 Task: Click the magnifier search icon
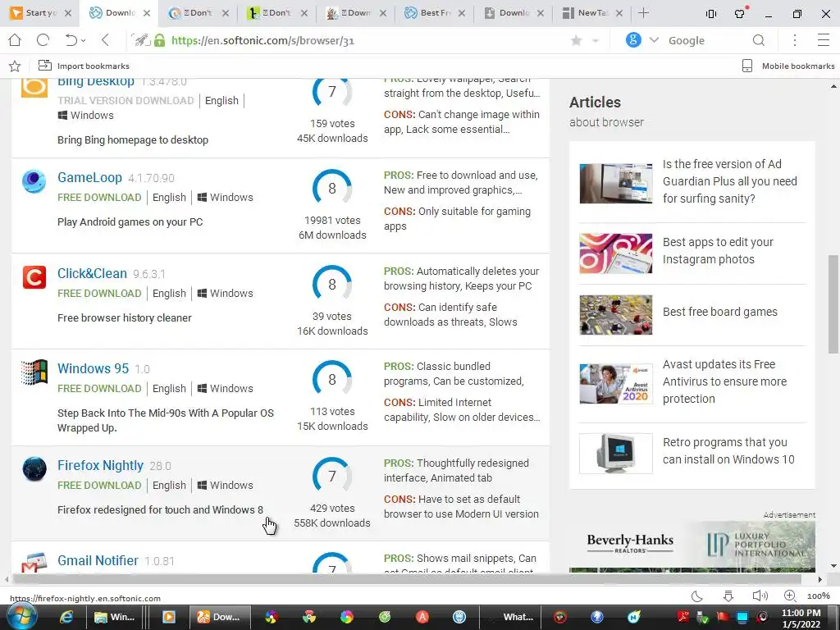[x=759, y=40]
